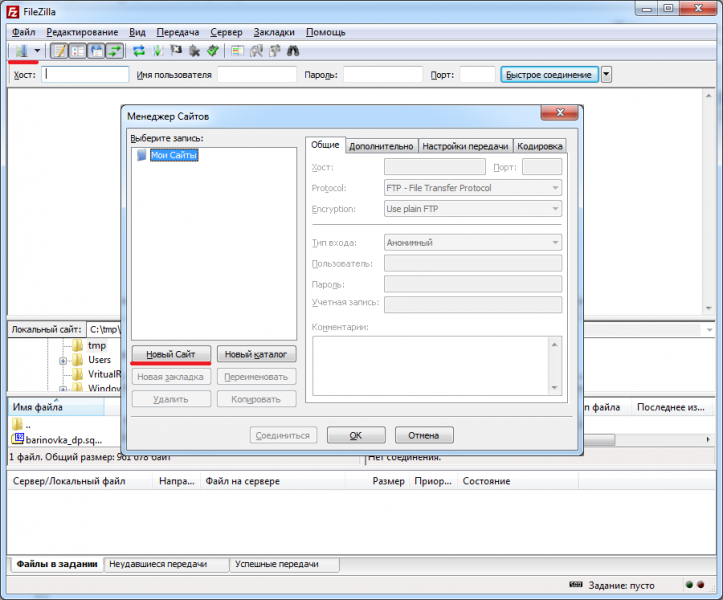Open the Quickconnect history dropdown arrow
The width and height of the screenshot is (723, 600).
point(606,74)
